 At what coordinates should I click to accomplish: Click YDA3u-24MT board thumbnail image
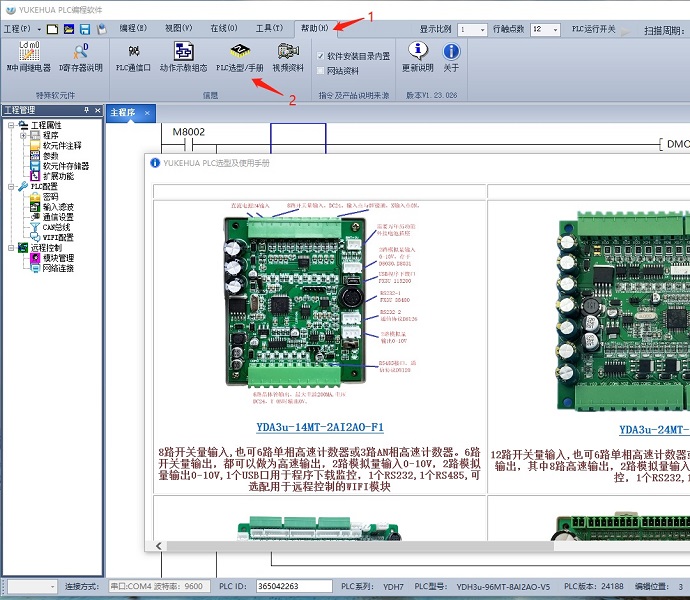[x=623, y=310]
